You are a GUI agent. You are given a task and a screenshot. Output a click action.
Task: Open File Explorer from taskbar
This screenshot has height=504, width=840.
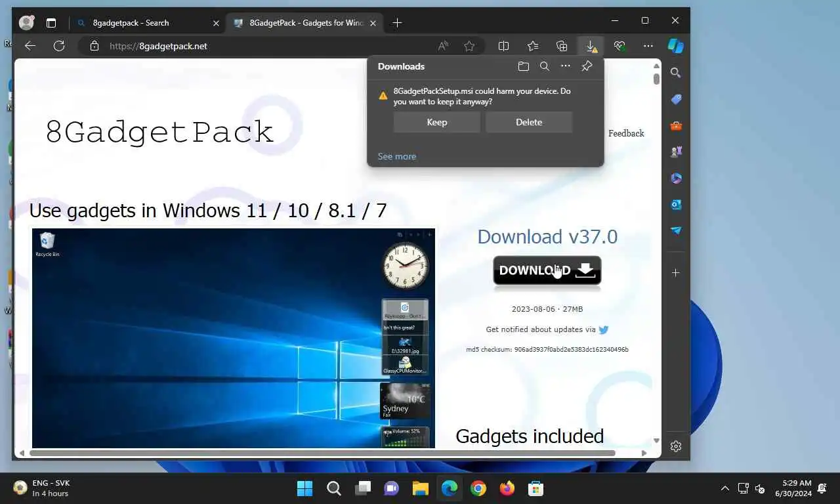[x=420, y=488]
